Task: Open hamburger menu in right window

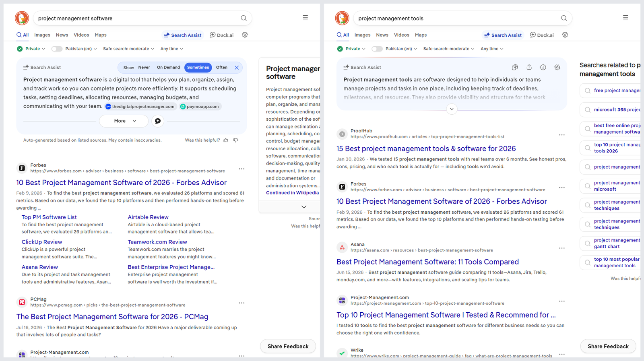Action: (x=625, y=17)
